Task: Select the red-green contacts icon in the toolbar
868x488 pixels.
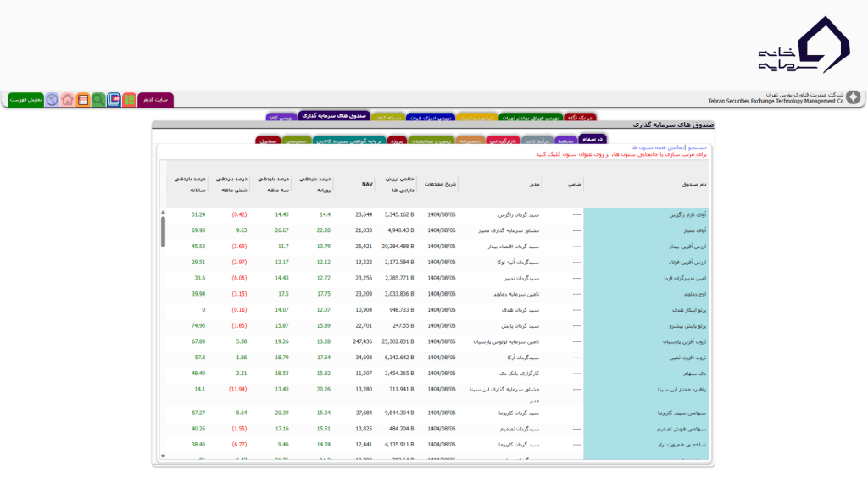Action: (131, 99)
